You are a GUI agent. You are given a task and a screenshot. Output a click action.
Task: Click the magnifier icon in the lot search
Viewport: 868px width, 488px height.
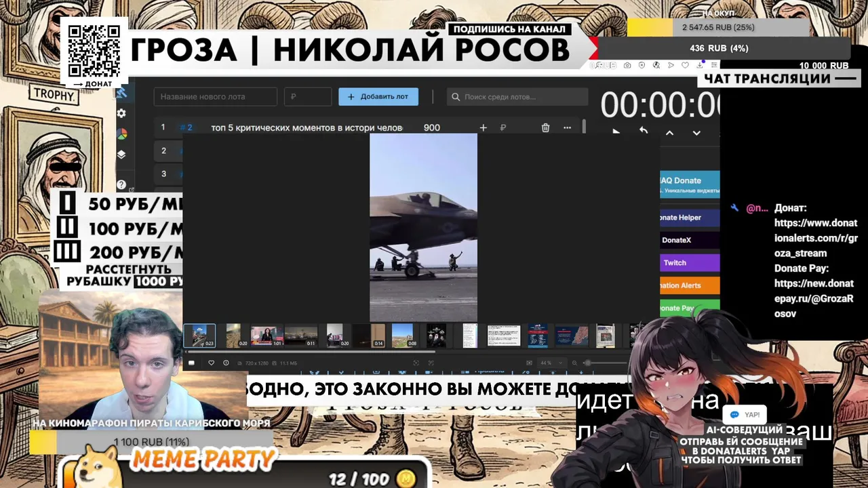tap(456, 97)
